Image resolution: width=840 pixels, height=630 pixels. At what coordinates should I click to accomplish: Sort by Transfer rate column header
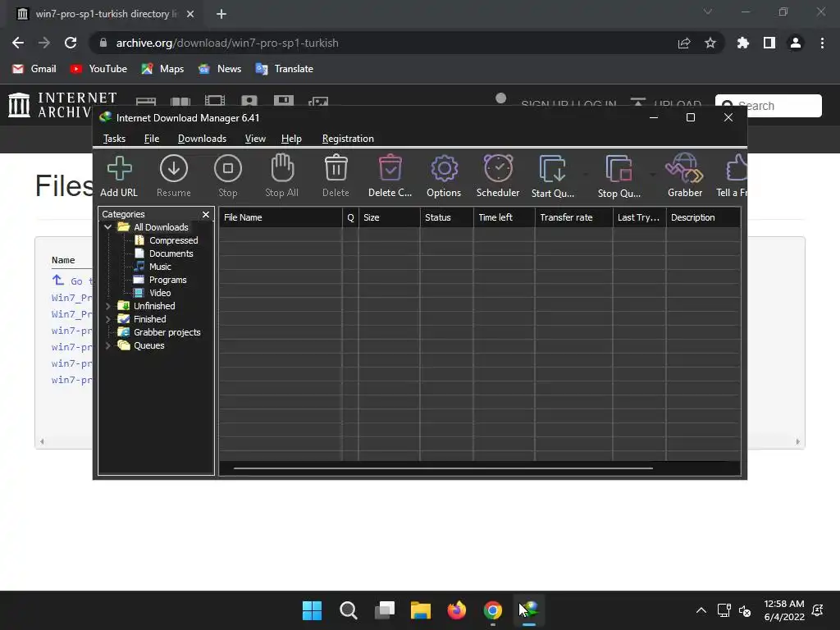(573, 217)
